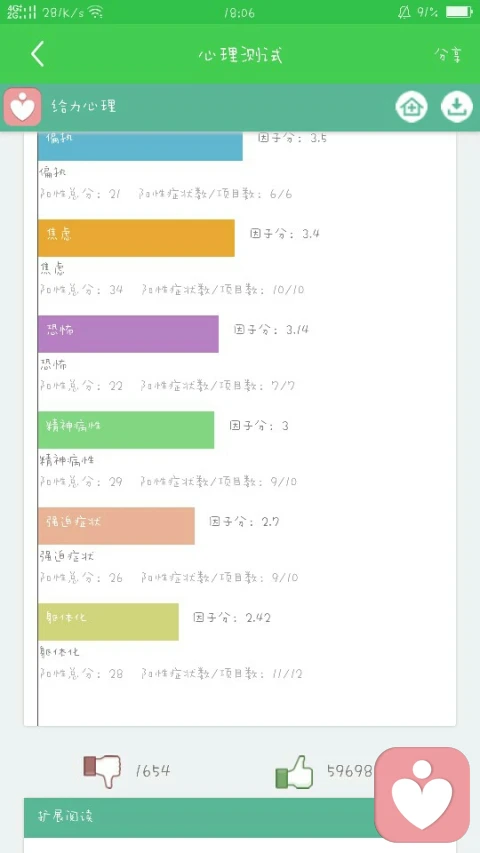The height and width of the screenshot is (853, 480).
Task: Tap the battery indicator in the status bar
Action: tap(459, 12)
